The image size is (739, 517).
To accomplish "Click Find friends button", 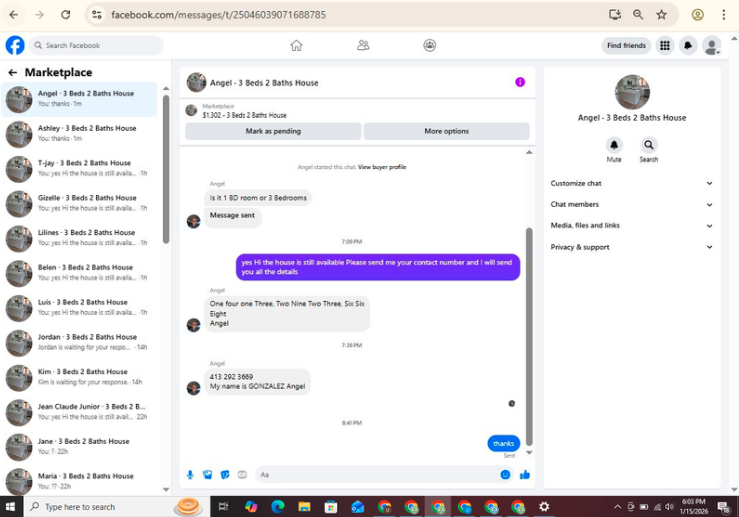I will 626,45.
